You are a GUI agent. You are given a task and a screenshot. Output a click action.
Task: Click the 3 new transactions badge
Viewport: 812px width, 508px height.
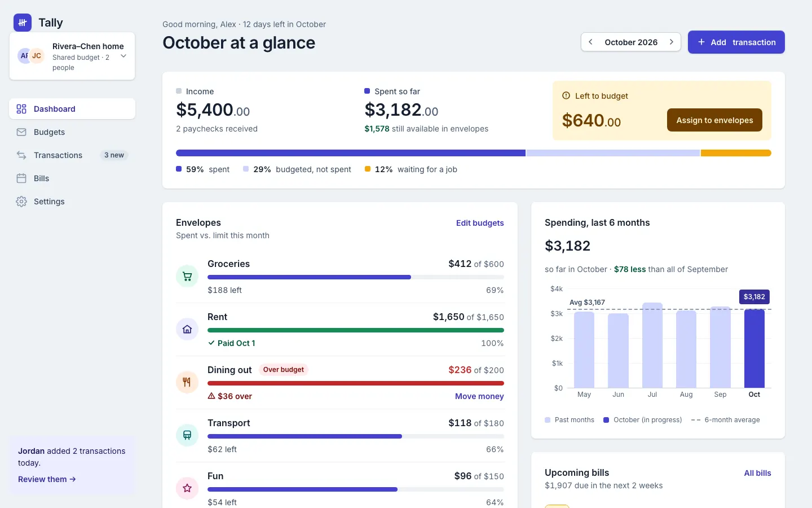[114, 155]
